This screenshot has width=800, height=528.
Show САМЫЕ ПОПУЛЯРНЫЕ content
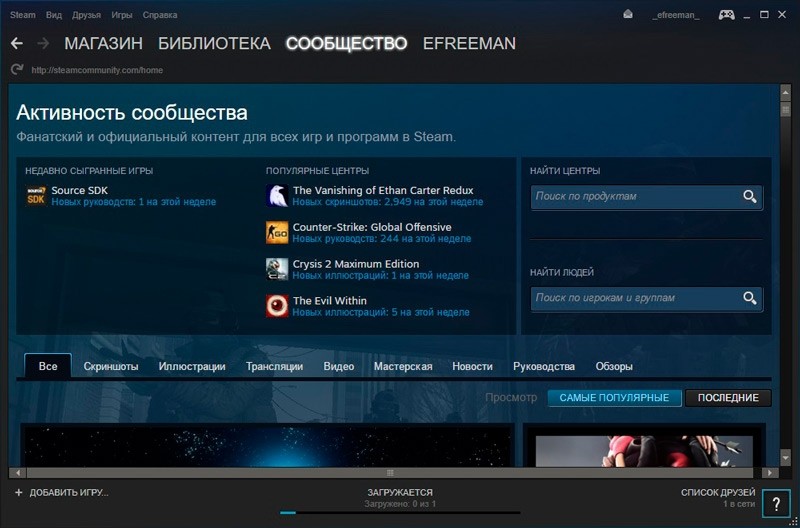[x=614, y=398]
